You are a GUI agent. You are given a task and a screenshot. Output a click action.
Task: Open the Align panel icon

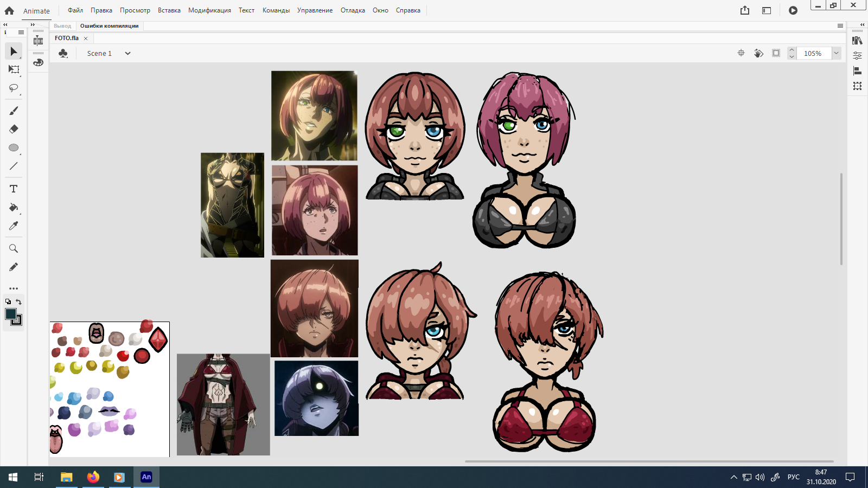[857, 70]
